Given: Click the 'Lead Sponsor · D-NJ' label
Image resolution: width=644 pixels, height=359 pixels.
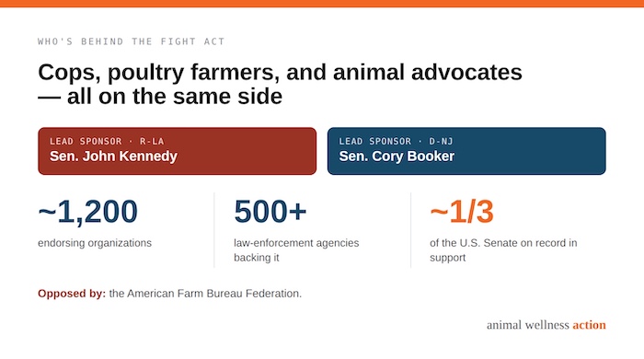Looking at the screenshot, I should pyautogui.click(x=396, y=142).
